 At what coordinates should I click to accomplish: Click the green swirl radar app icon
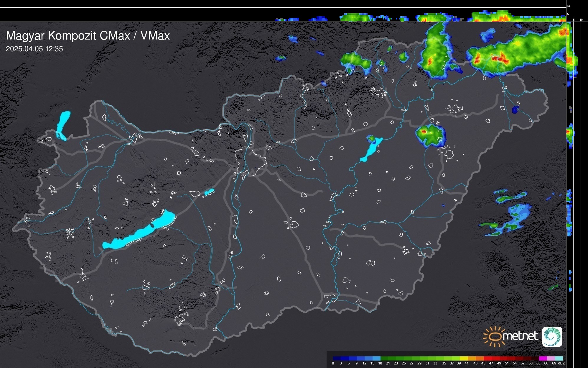552,336
